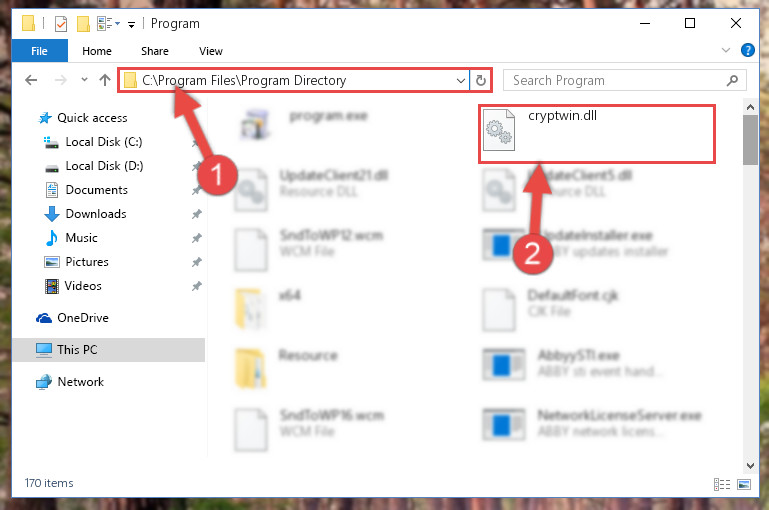Click the vertical scrollbar down arrow
The image size is (769, 510).
tap(750, 465)
